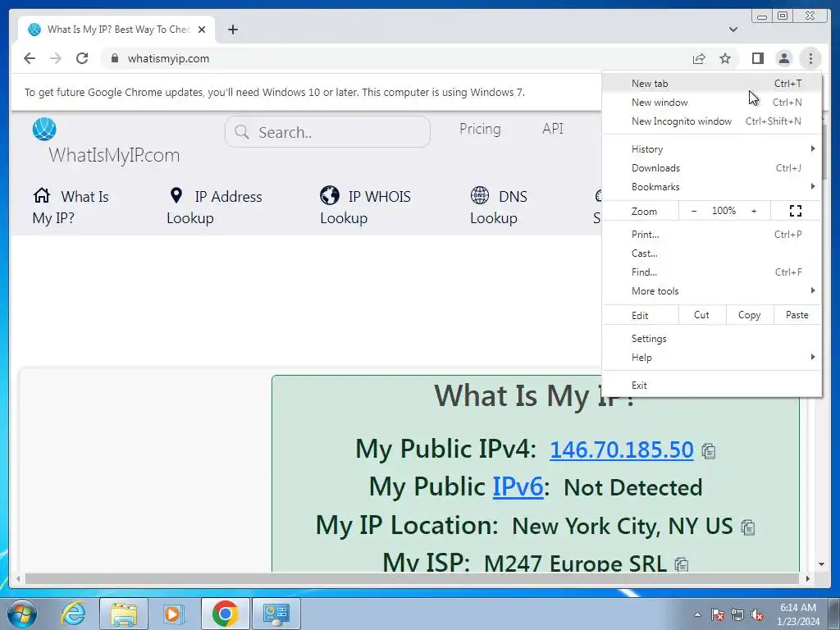Click the WhatIsMyIP.com site name
This screenshot has height=630, width=840.
114,155
